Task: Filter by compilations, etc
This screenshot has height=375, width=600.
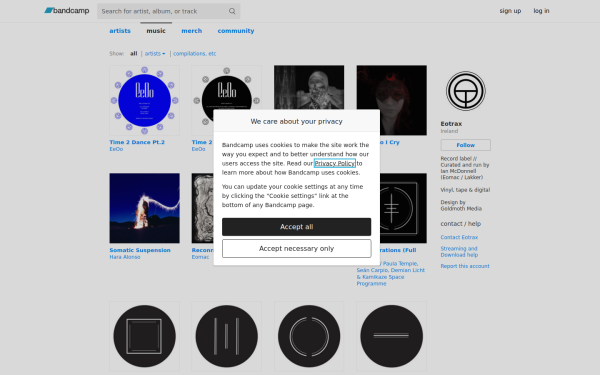Action: (x=194, y=54)
